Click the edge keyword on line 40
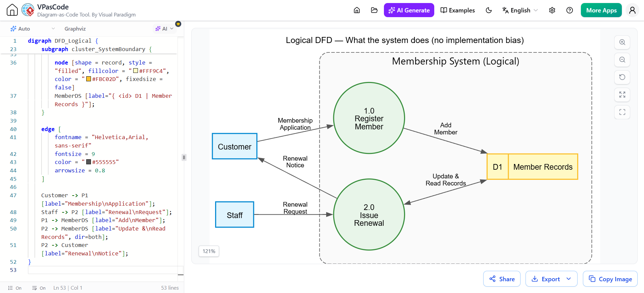644x293 pixels. (48, 129)
